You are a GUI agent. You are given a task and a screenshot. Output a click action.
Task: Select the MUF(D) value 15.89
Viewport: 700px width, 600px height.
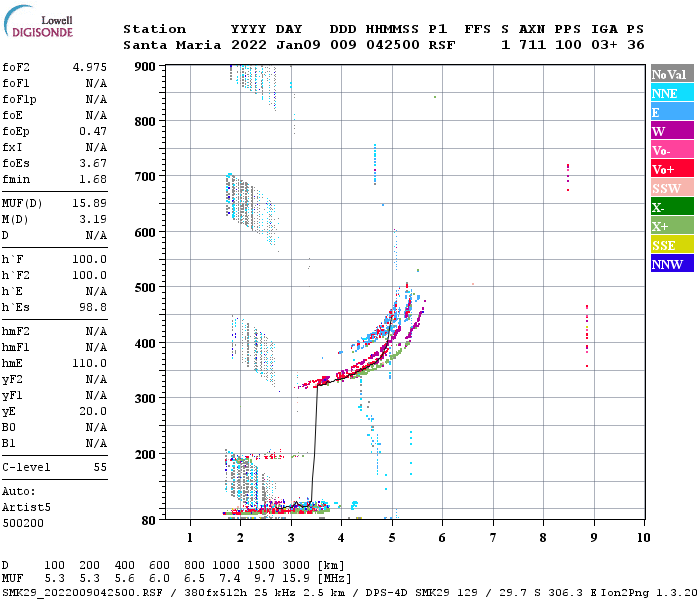click(x=90, y=204)
